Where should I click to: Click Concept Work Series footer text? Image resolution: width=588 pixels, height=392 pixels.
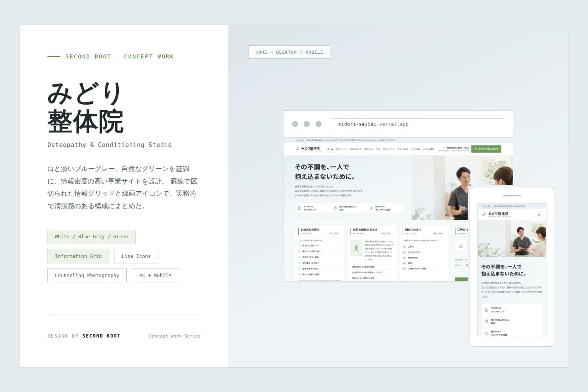(175, 336)
